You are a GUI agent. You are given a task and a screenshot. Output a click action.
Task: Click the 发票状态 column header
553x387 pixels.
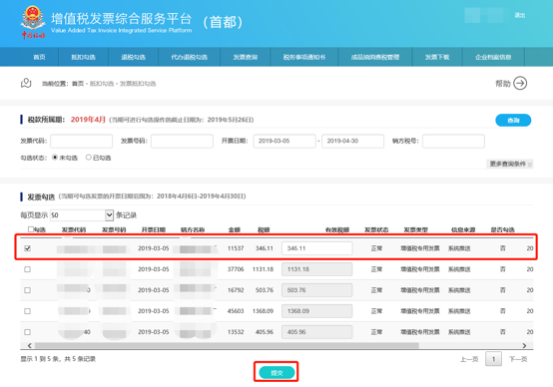click(376, 230)
